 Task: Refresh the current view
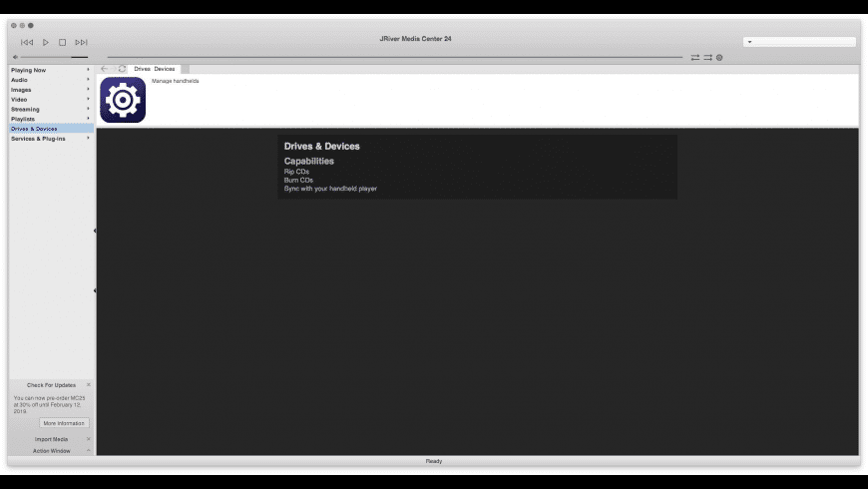point(123,69)
